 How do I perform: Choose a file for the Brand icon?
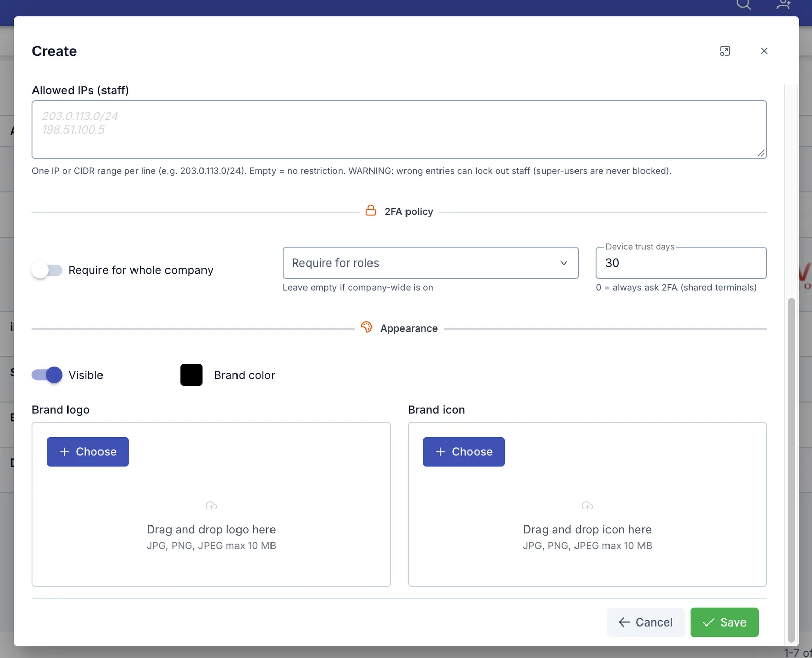click(x=464, y=452)
